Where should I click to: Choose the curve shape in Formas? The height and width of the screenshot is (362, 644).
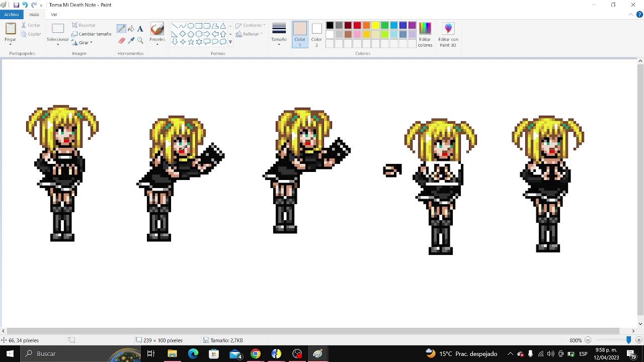183,26
